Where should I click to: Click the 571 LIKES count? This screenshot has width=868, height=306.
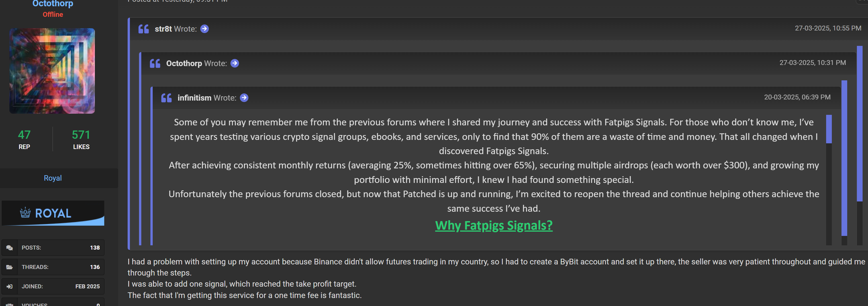pos(81,135)
